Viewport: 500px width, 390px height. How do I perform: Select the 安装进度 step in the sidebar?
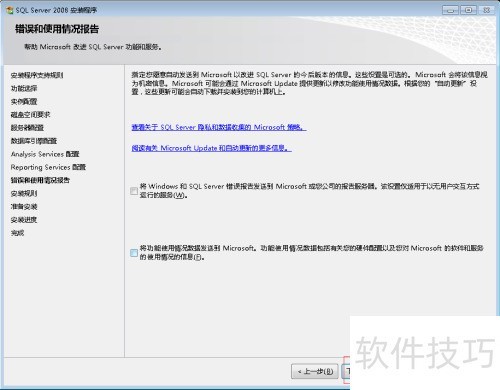[24, 220]
